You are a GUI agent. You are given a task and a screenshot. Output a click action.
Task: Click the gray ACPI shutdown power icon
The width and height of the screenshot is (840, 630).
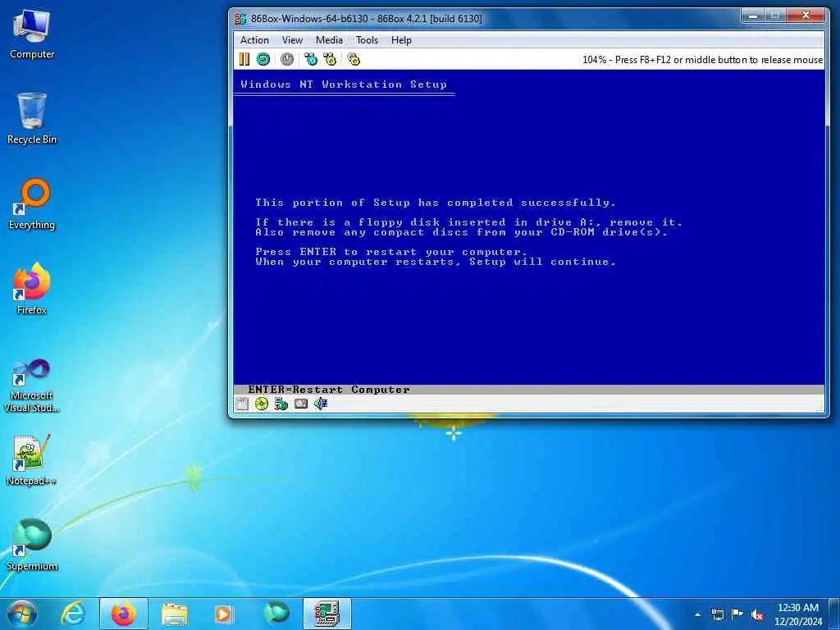[x=287, y=59]
